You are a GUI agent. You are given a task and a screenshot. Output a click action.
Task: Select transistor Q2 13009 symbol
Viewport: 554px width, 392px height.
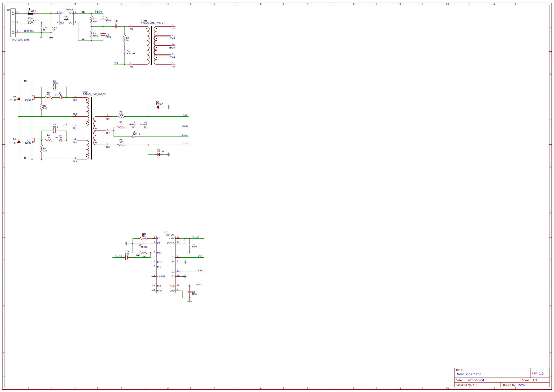(x=33, y=140)
